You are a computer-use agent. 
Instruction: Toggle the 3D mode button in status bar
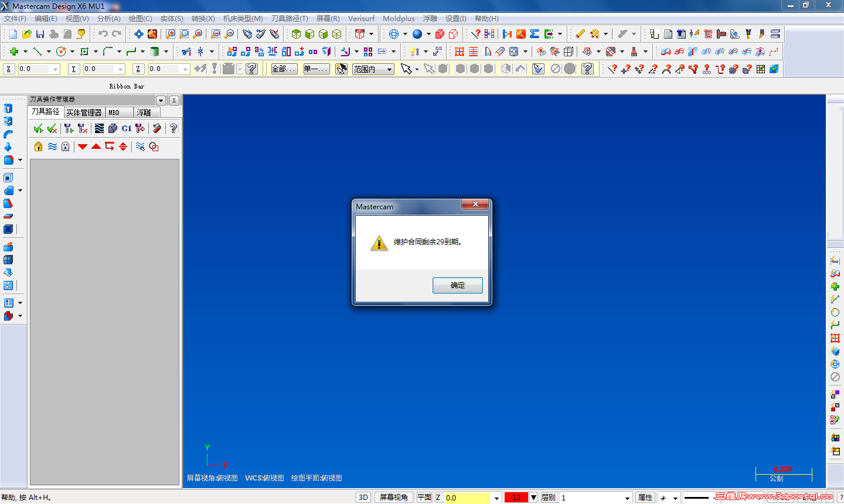click(363, 497)
